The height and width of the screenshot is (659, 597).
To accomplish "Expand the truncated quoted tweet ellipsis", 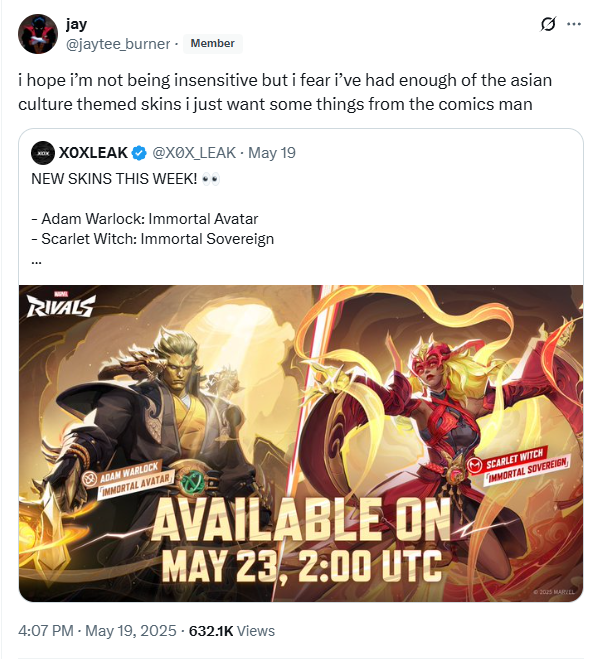I will point(37,261).
